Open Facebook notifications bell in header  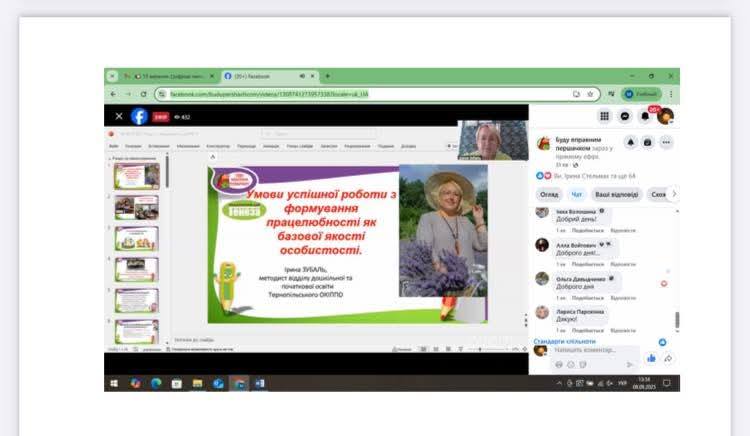coord(645,116)
